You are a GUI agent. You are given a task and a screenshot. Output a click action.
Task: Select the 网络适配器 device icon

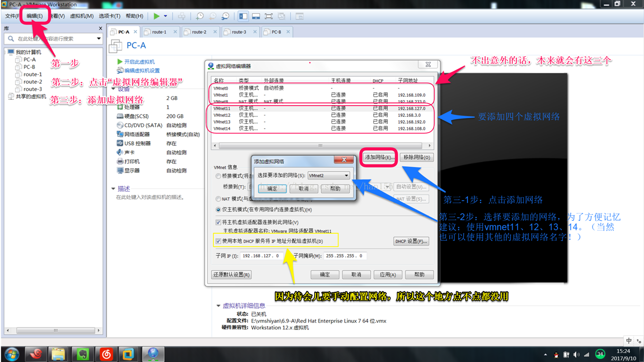click(x=120, y=134)
